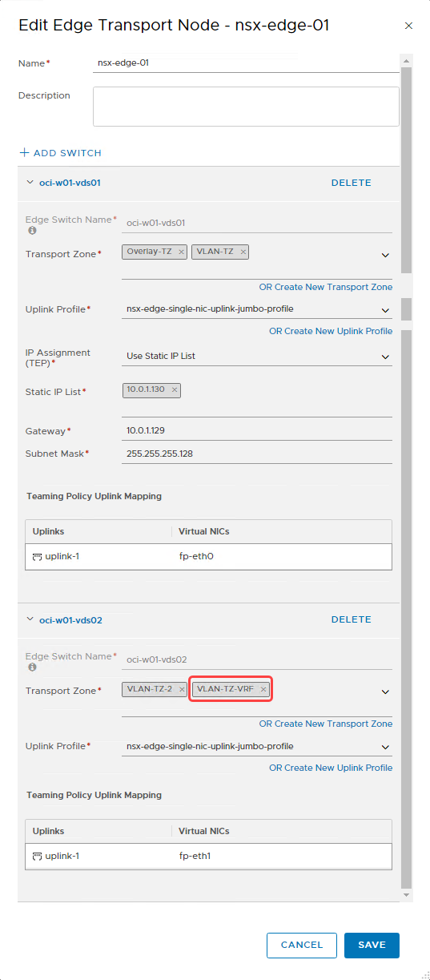430x980 pixels.
Task: Remove the Overlay-TZ transport zone tag
Action: [x=181, y=252]
